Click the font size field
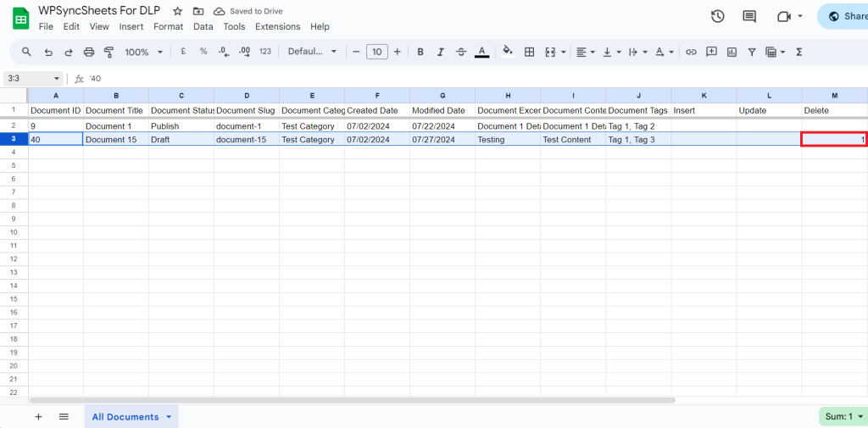868x428 pixels. (x=377, y=52)
